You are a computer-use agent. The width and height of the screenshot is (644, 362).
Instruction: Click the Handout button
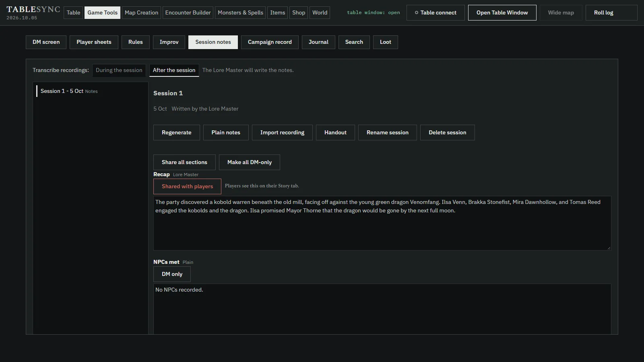coord(335,132)
